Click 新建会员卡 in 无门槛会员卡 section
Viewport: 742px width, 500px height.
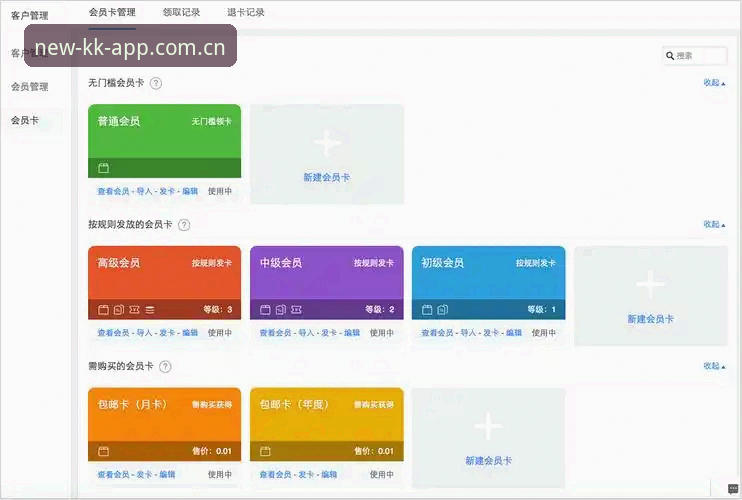(x=327, y=178)
